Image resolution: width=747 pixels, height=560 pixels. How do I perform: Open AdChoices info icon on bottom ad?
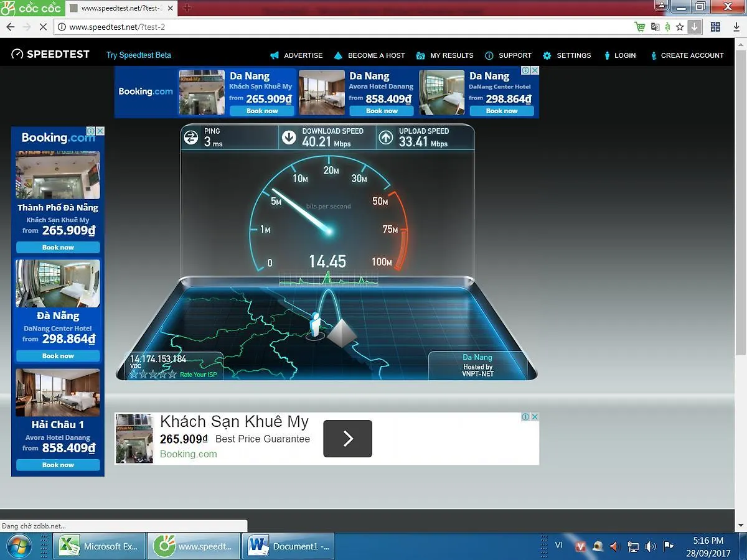point(526,417)
